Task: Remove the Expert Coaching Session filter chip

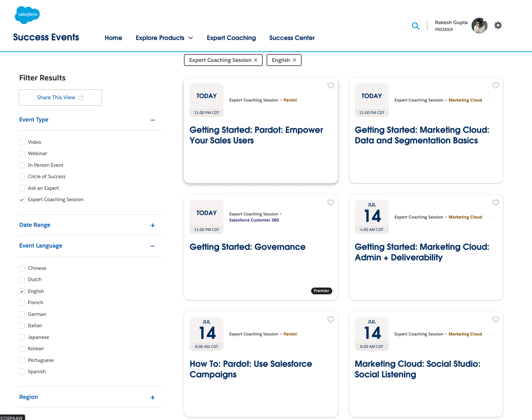Action: click(256, 60)
